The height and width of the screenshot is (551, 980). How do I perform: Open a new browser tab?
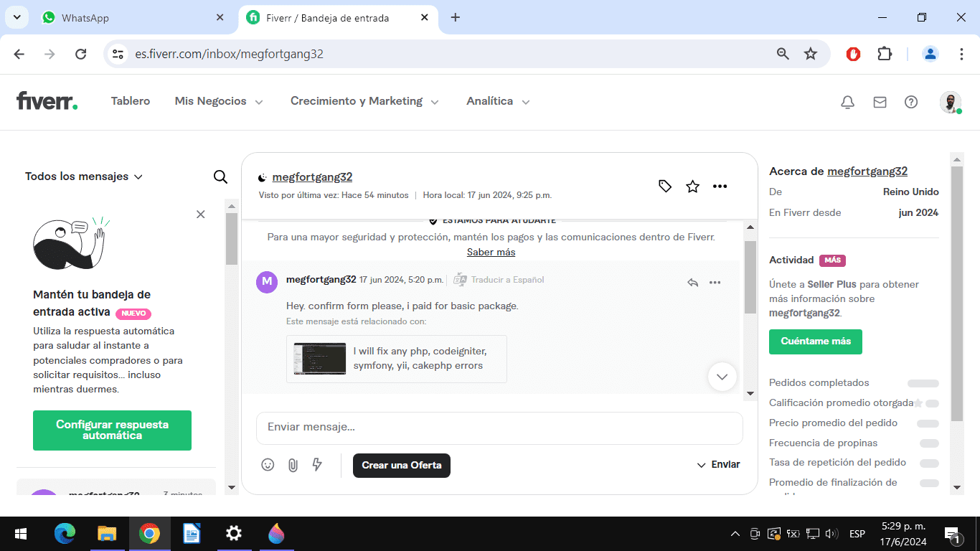[x=455, y=17]
